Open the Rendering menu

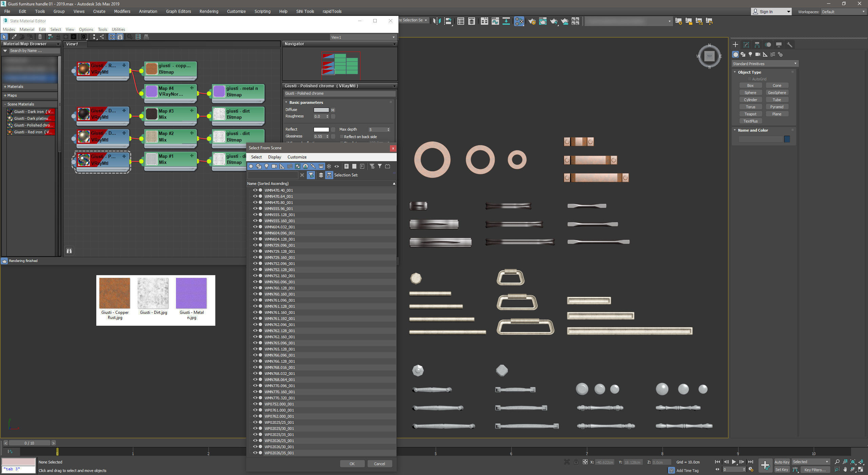pyautogui.click(x=209, y=11)
